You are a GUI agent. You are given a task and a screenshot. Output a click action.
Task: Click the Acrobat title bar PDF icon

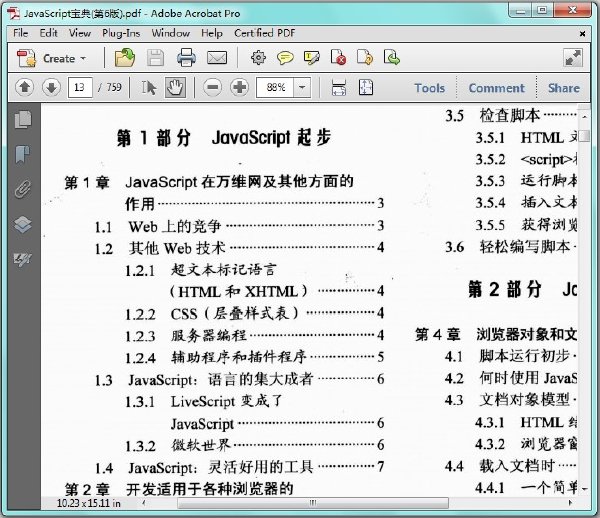click(x=14, y=13)
